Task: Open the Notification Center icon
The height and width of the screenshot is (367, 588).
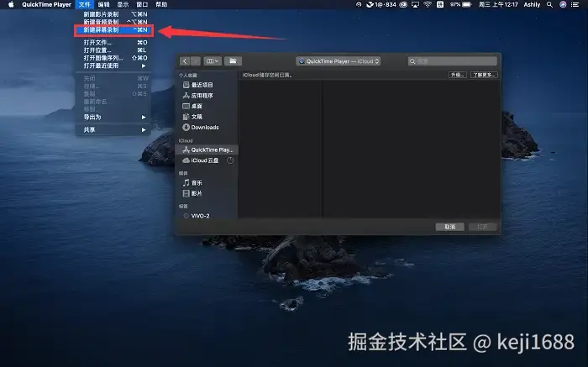Action: click(575, 4)
